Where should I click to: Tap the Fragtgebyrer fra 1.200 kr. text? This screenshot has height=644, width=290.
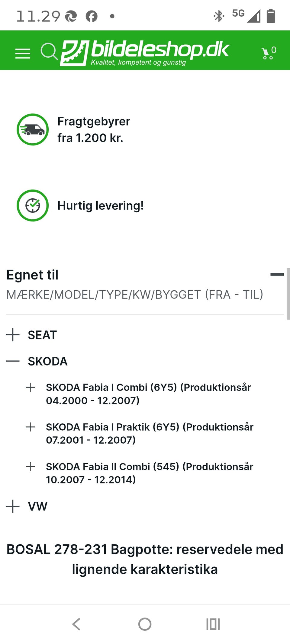point(94,129)
